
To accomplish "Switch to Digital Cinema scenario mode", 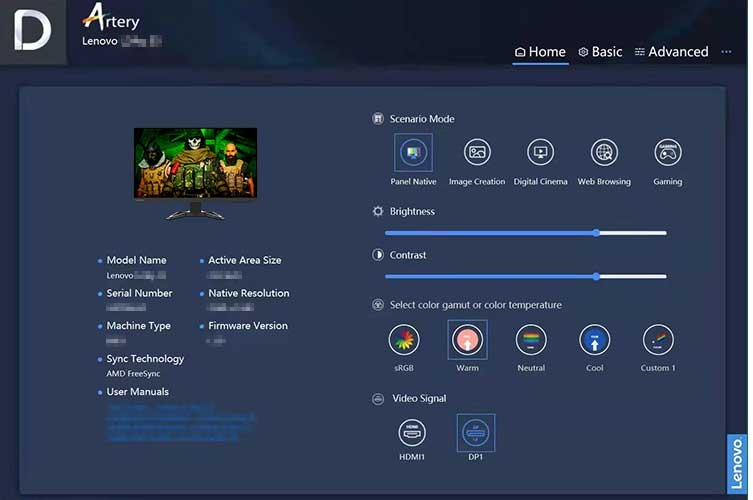I will click(x=540, y=153).
